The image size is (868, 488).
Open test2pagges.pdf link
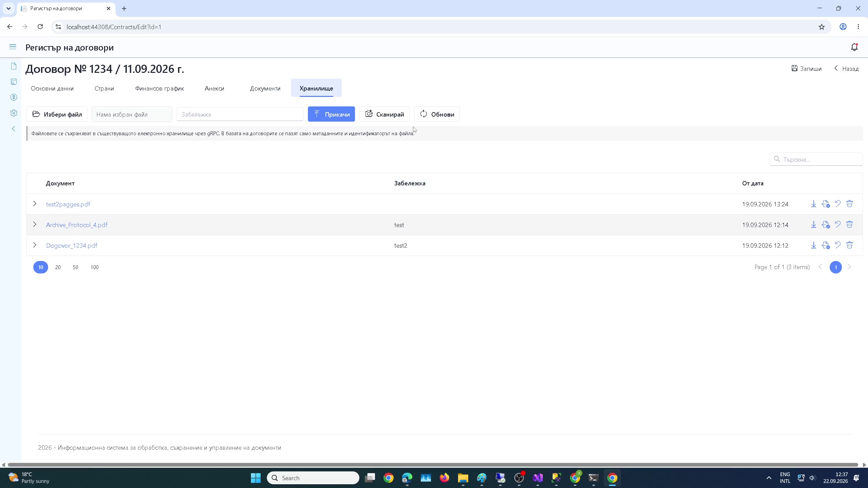point(68,204)
